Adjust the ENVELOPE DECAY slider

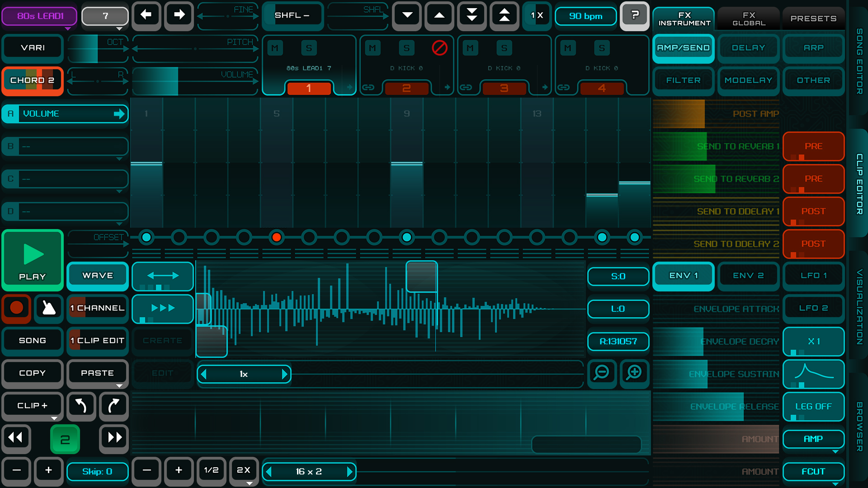(716, 342)
